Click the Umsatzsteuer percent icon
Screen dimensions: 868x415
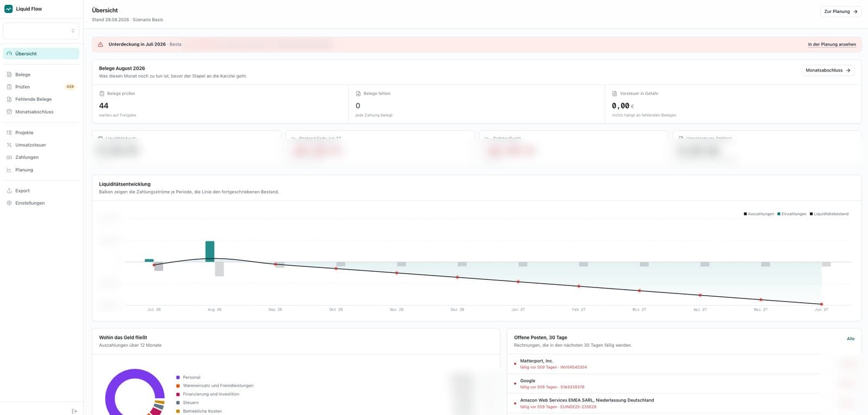(9, 145)
